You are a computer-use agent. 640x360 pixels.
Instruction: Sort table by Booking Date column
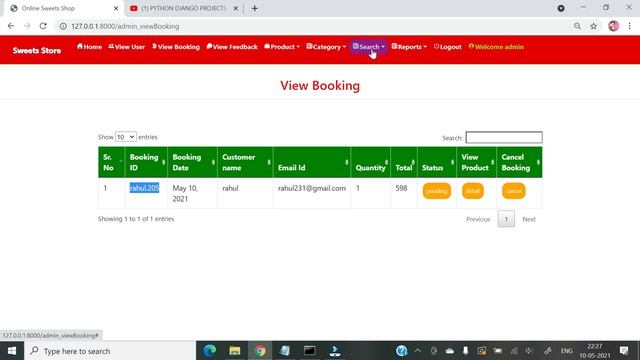192,162
